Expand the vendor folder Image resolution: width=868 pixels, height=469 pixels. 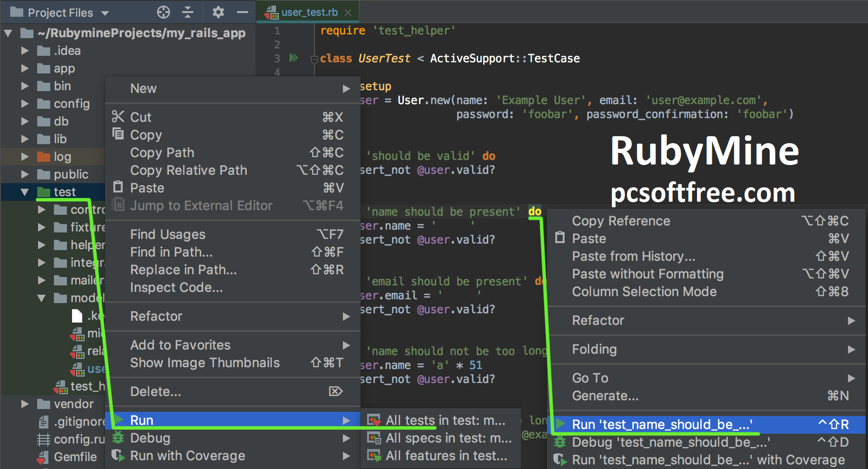25,404
